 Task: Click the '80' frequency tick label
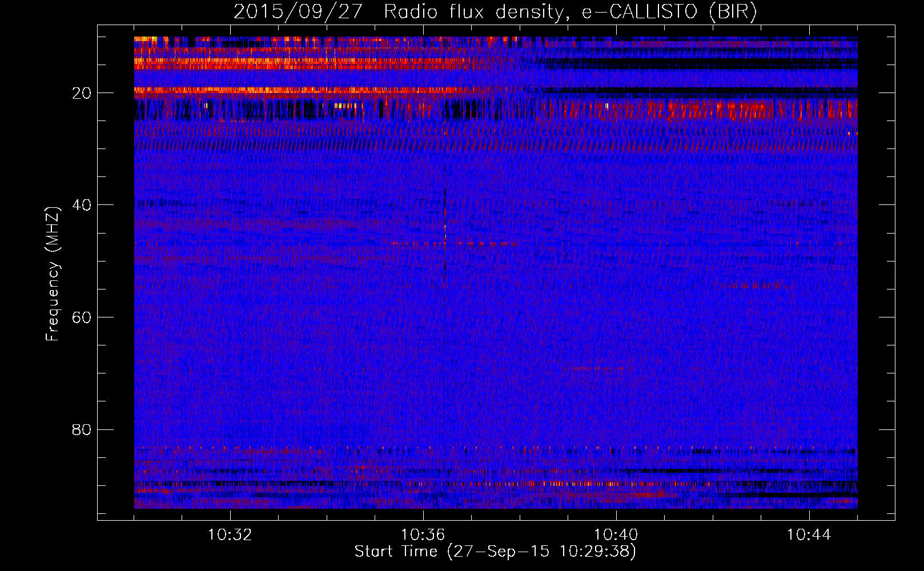click(x=82, y=429)
